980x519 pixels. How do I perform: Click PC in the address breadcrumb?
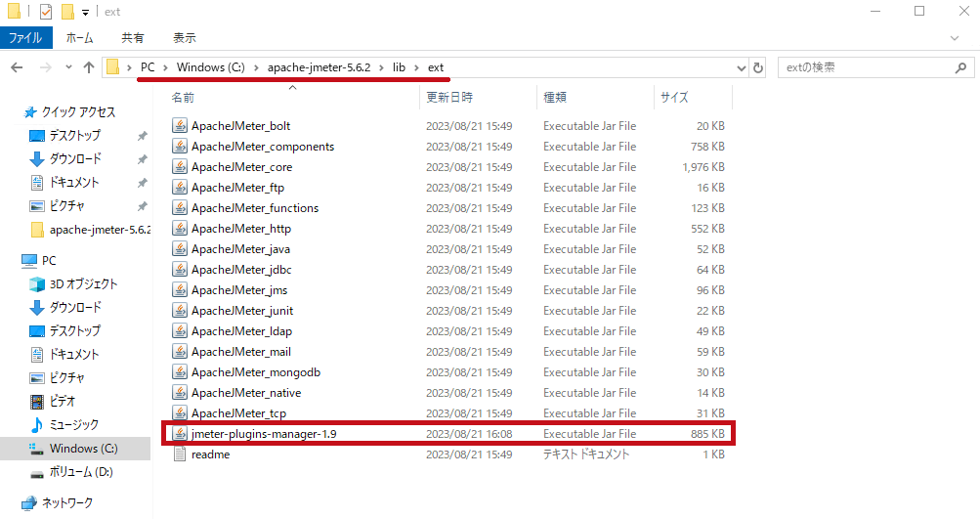[148, 67]
